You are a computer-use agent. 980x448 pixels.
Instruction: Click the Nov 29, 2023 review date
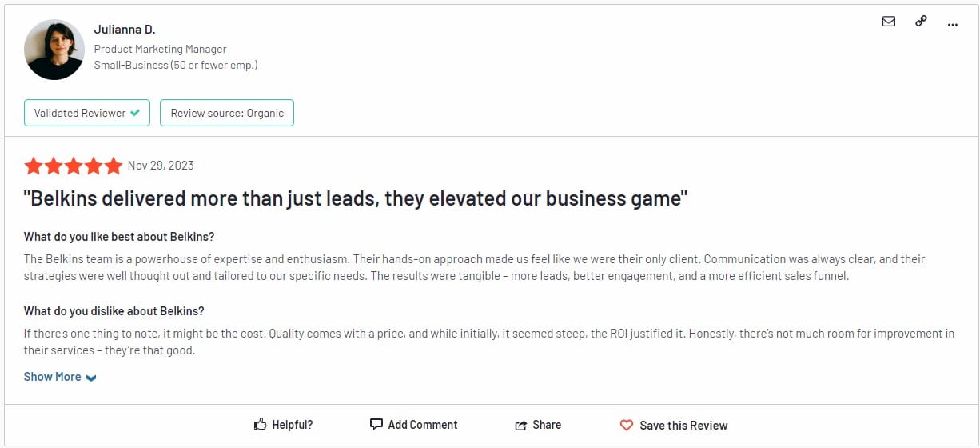coord(161,166)
